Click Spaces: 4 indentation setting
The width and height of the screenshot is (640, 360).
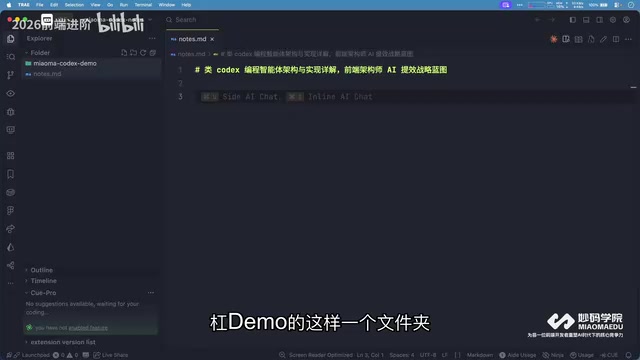tap(402, 355)
